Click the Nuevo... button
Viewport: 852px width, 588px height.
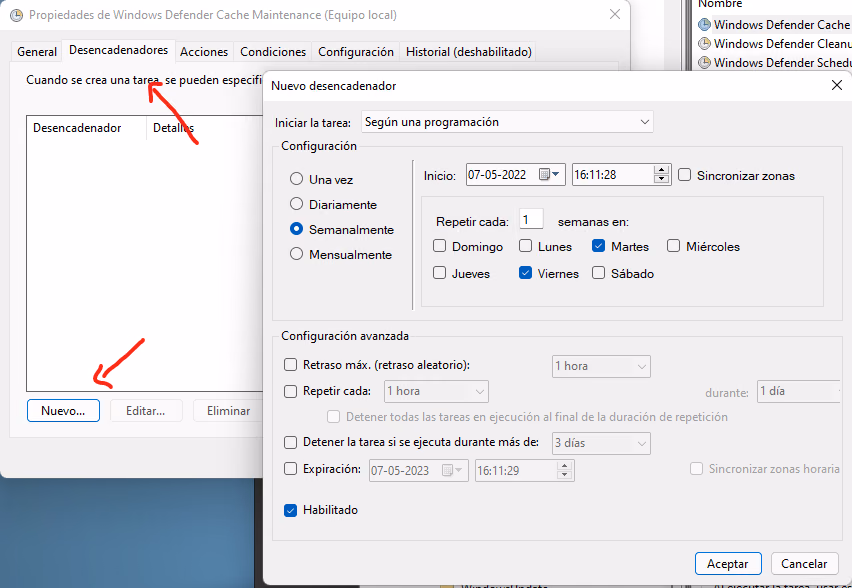click(x=63, y=411)
